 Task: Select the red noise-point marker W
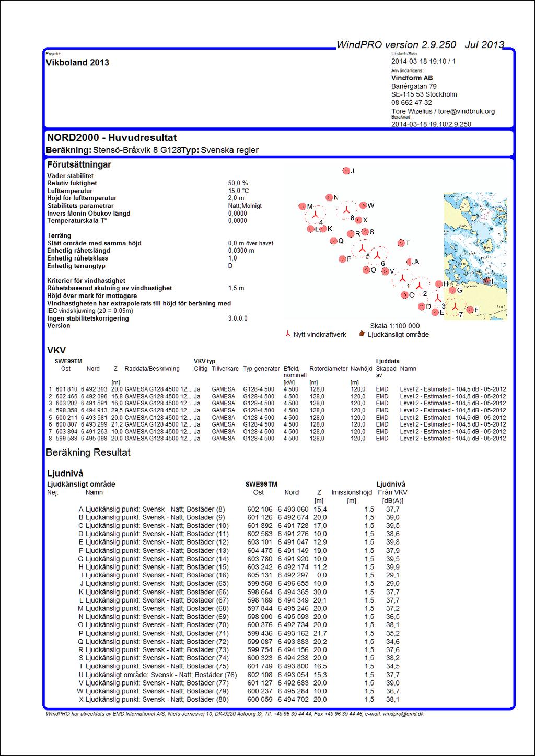tap(363, 205)
